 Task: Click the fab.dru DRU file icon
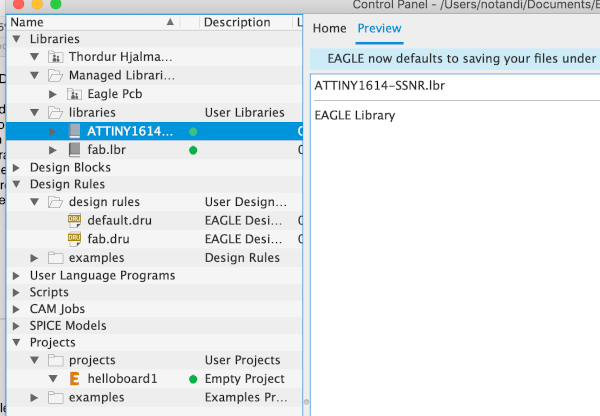click(74, 239)
